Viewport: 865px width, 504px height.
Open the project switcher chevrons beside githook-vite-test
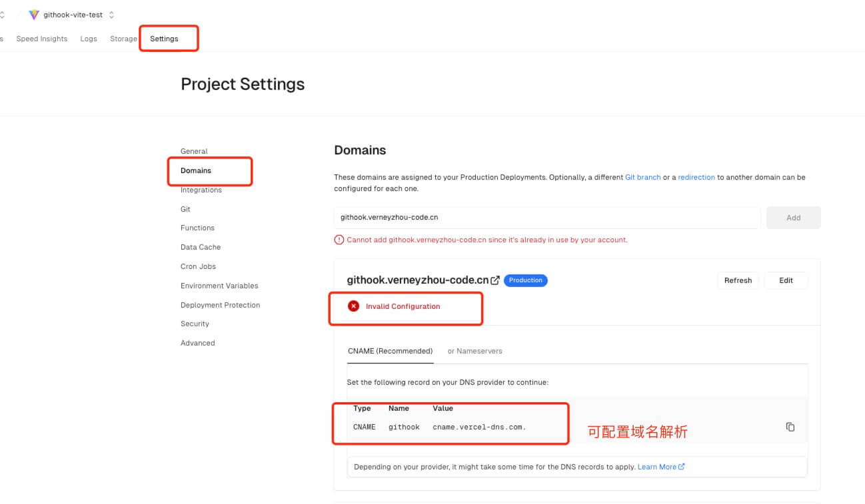[111, 15]
